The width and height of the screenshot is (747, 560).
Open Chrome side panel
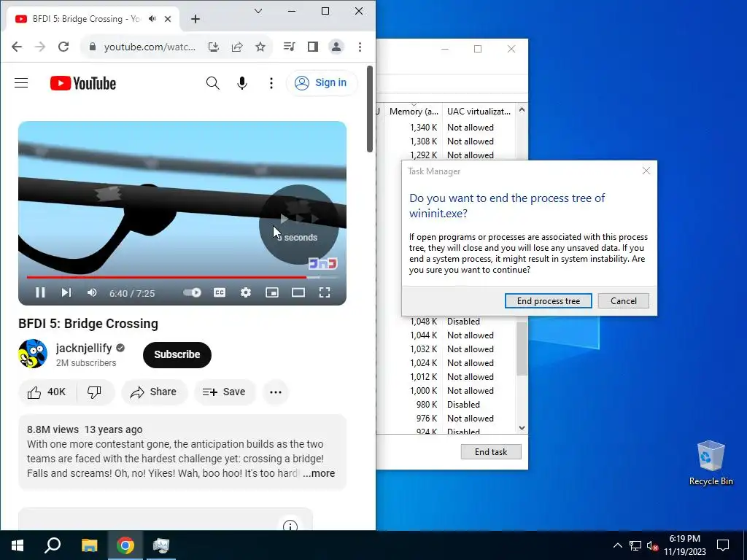(x=312, y=47)
